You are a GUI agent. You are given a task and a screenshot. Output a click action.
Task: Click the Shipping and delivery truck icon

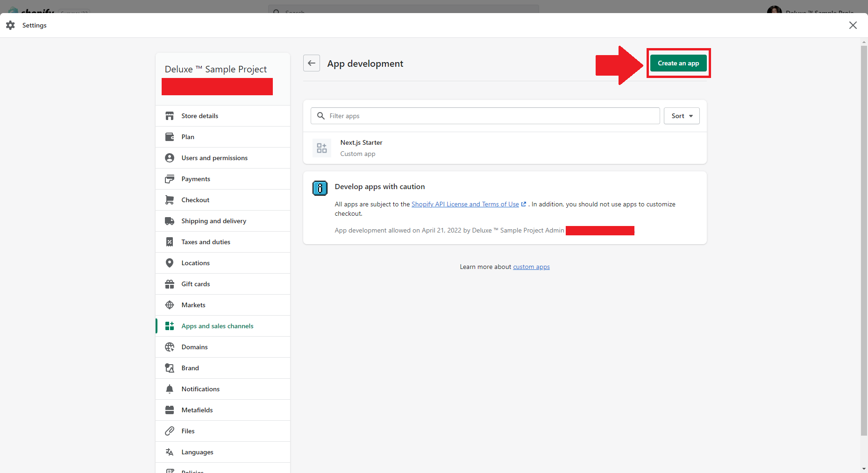pyautogui.click(x=170, y=221)
